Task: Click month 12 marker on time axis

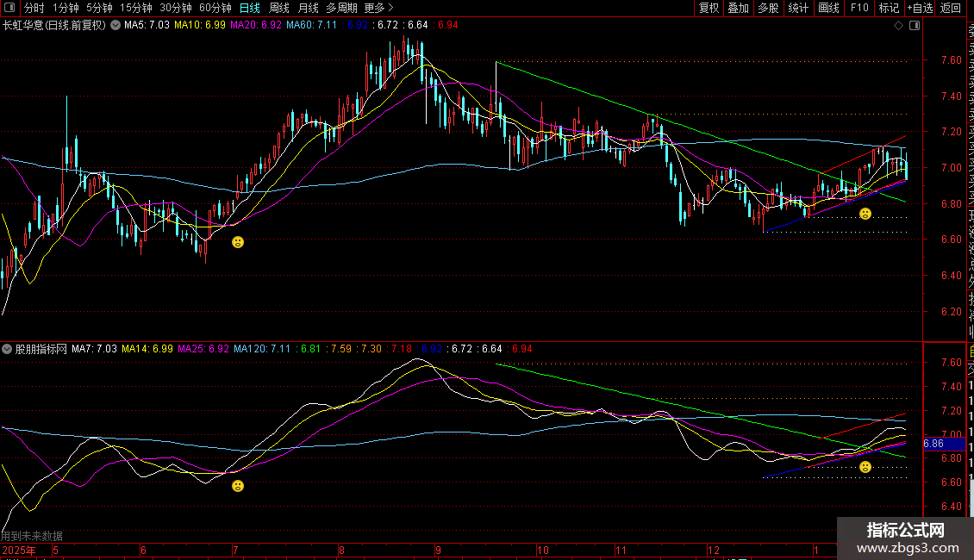Action: point(713,550)
